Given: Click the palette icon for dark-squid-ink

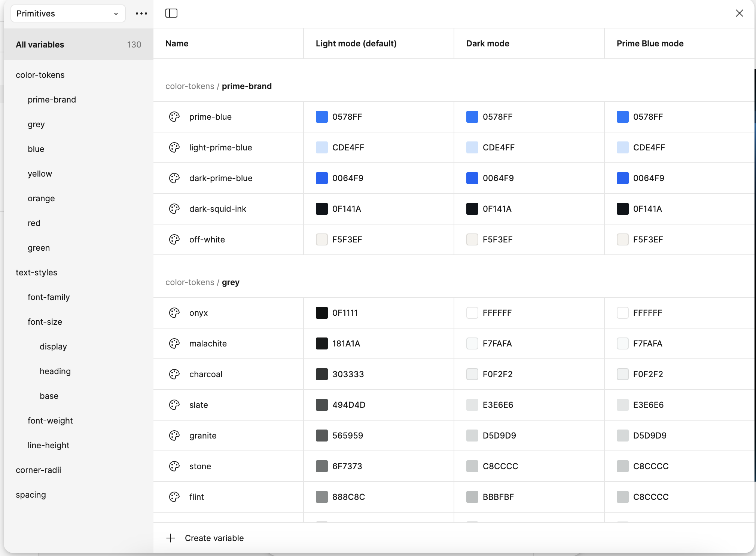Looking at the screenshot, I should coord(174,209).
